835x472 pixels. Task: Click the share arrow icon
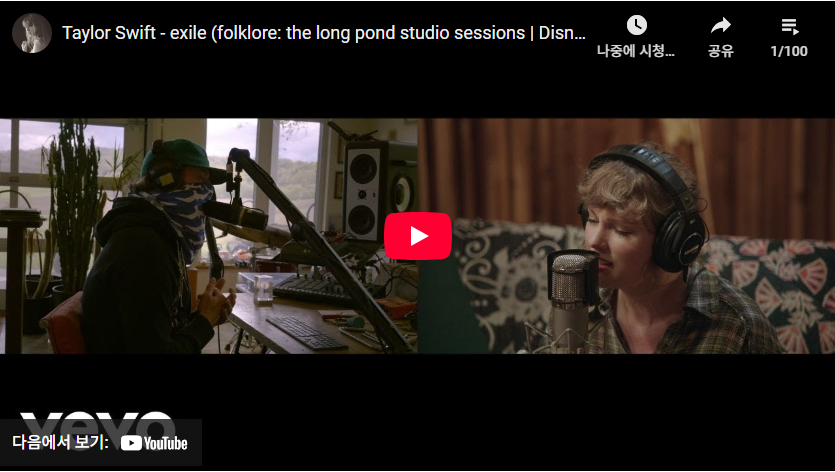[x=721, y=25]
